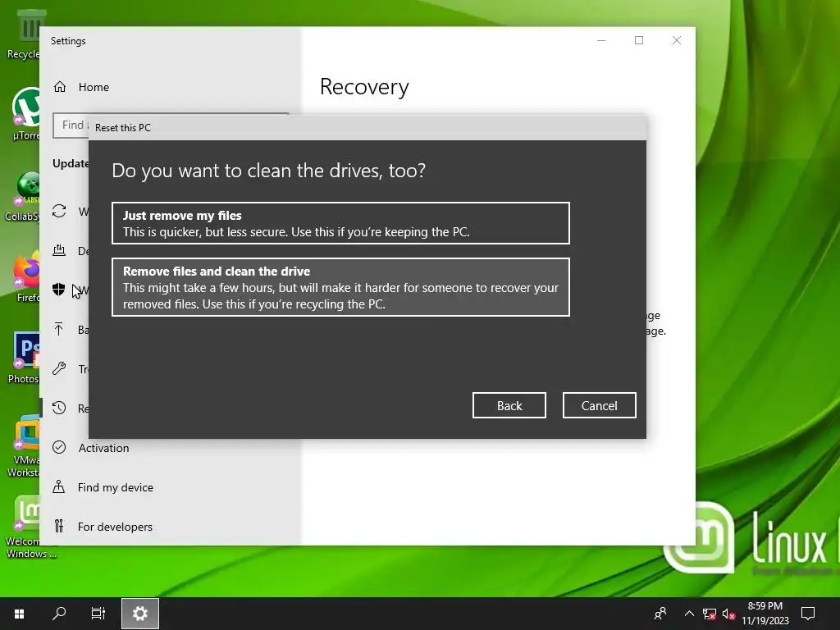Screen dimensions: 840x630
Task: Click the taskbar Search icon
Action: (x=59, y=614)
